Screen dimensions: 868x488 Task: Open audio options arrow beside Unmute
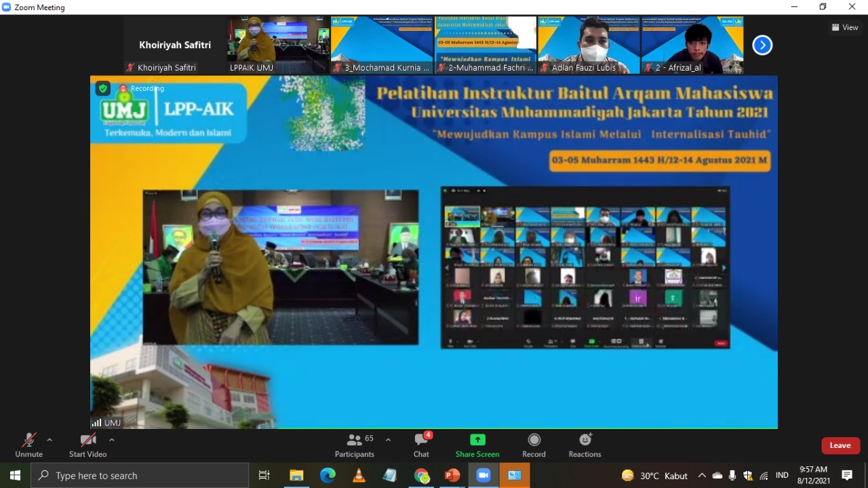[49, 440]
